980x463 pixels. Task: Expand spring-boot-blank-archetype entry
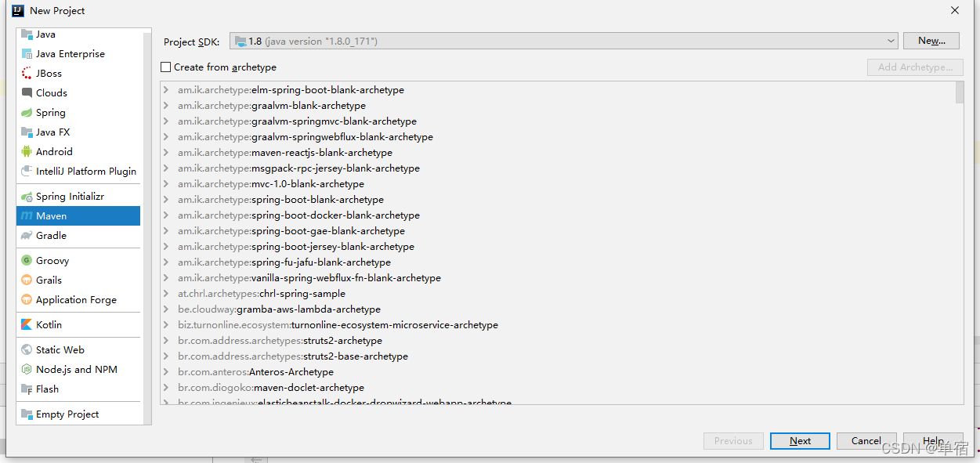pyautogui.click(x=166, y=200)
